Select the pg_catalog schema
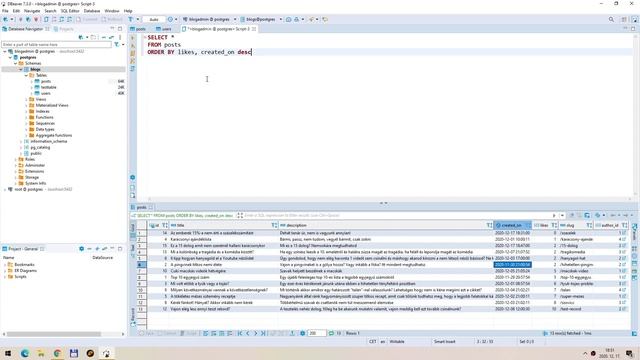This screenshot has width=640, height=360. click(40, 147)
